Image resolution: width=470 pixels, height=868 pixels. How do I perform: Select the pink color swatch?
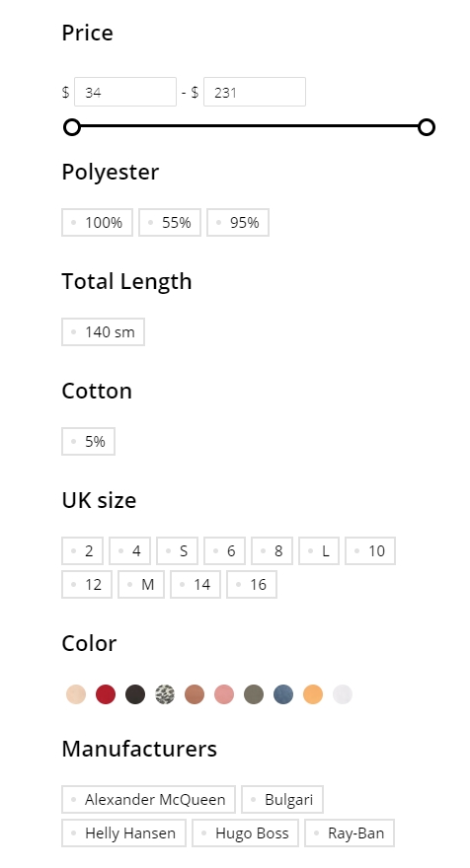[224, 694]
